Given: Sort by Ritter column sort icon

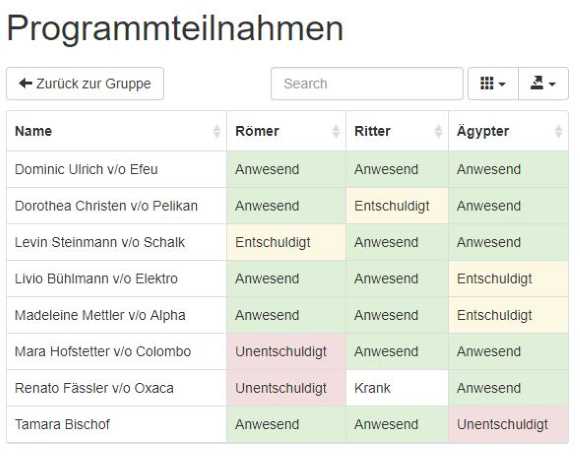Looking at the screenshot, I should 438,131.
